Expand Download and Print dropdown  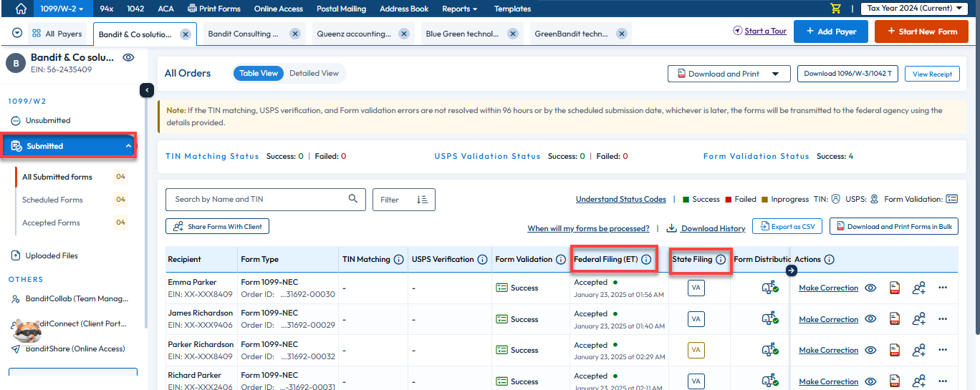775,74
